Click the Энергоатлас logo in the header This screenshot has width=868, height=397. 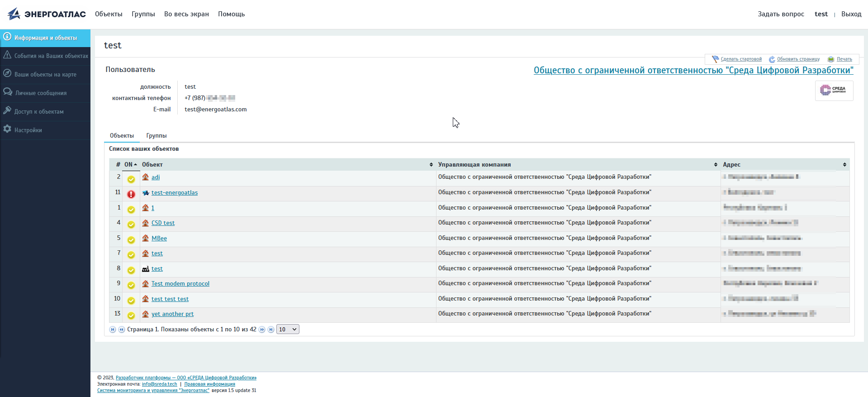(x=47, y=14)
